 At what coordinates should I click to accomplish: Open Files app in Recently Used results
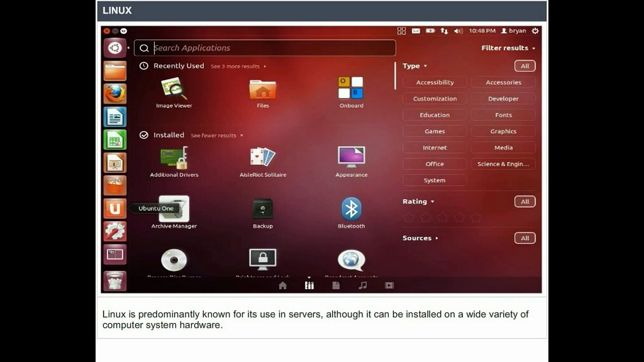263,93
